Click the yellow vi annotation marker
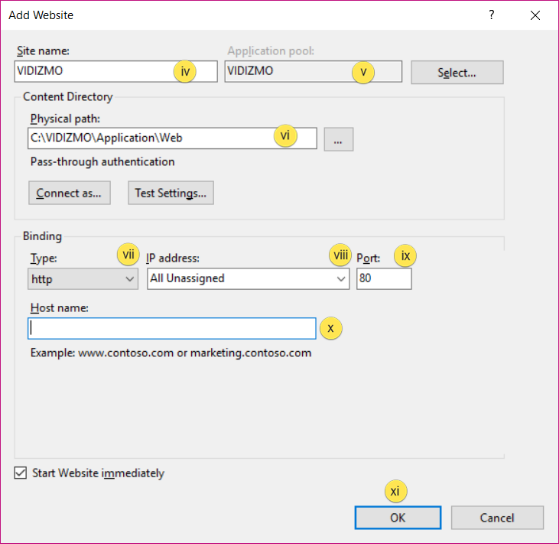Viewport: 559px width, 544px height. 285,135
